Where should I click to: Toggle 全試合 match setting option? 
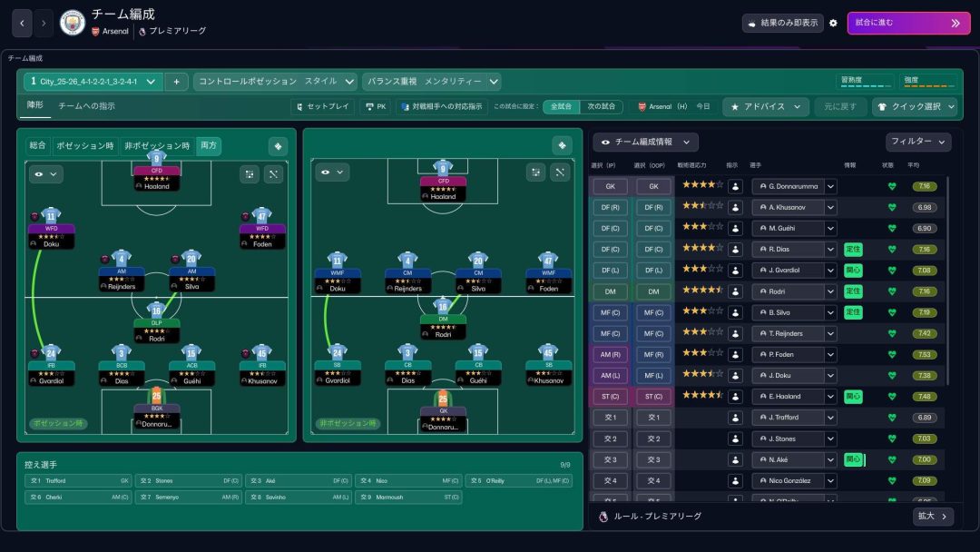(x=562, y=106)
